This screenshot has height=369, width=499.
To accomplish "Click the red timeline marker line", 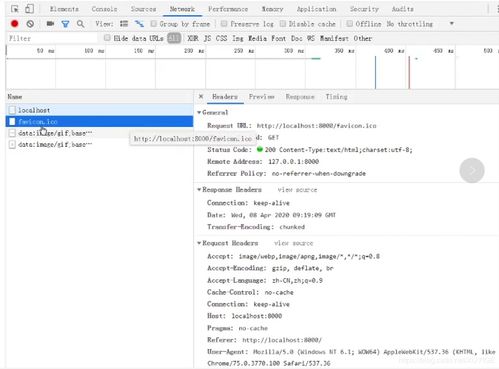I will [409, 72].
